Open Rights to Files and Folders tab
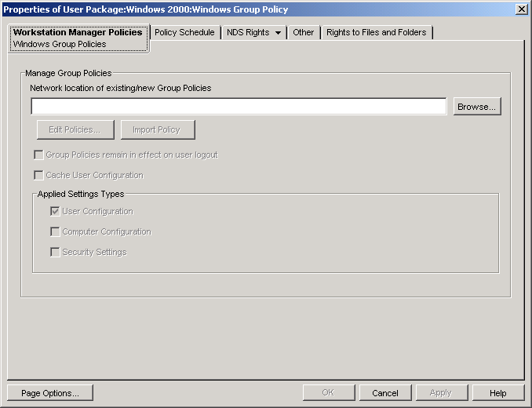Image resolution: width=532 pixels, height=408 pixels. pyautogui.click(x=377, y=32)
